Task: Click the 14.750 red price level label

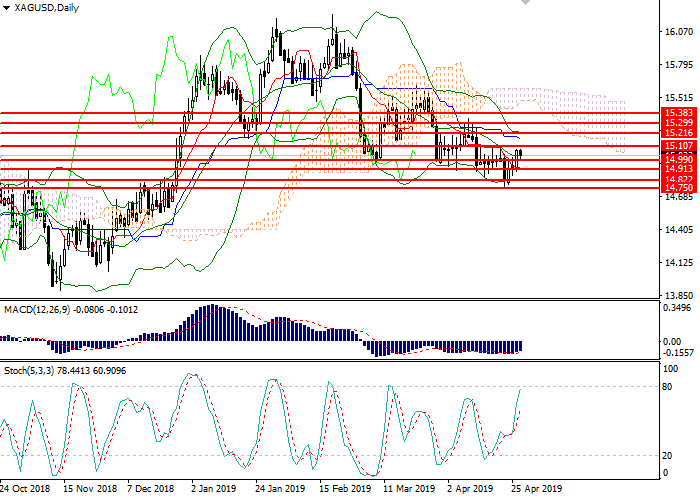Action: (677, 188)
